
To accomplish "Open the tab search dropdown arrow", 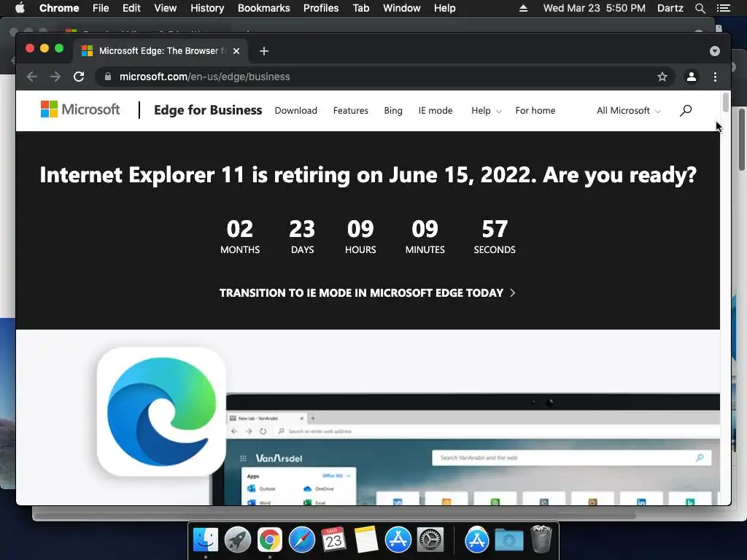I will click(715, 51).
